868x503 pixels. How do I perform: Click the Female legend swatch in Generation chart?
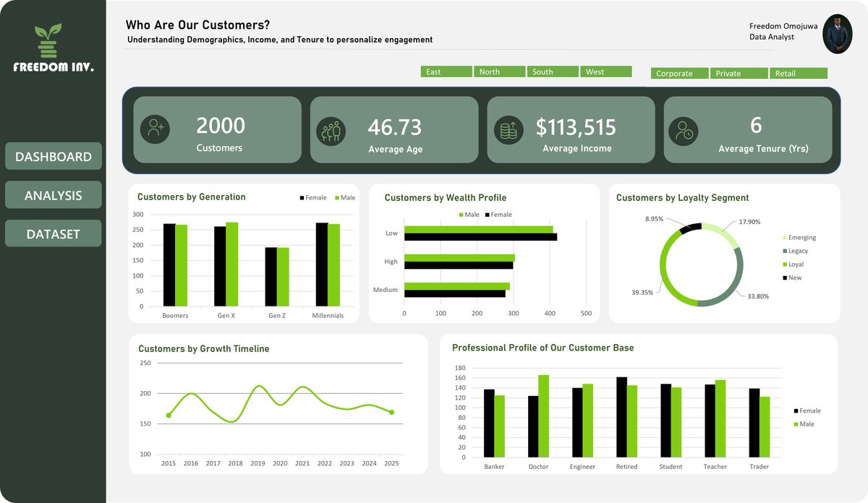(302, 198)
